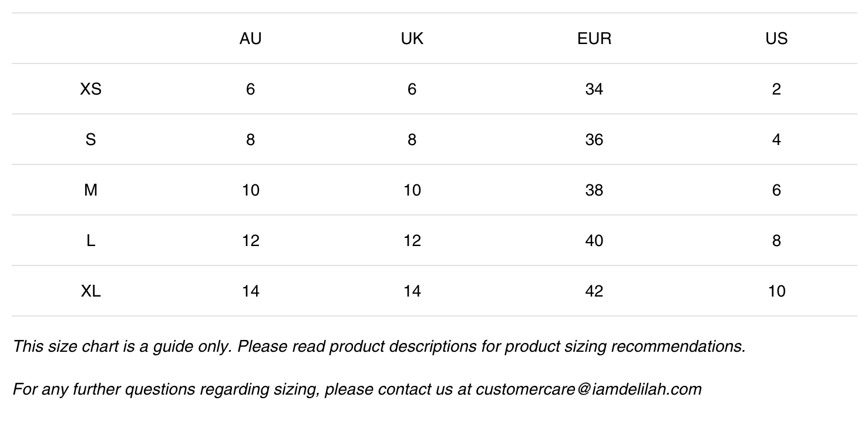Select the US column header
This screenshot has width=868, height=424.
[776, 39]
